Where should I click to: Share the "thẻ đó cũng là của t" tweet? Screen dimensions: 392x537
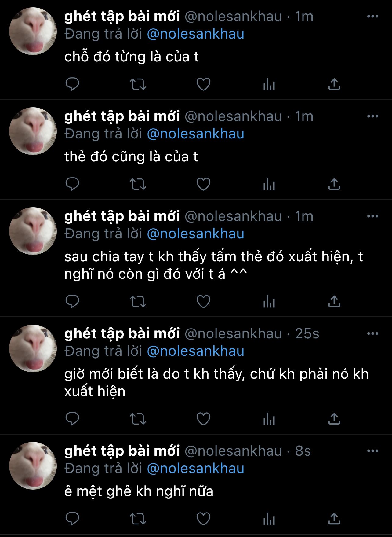334,184
